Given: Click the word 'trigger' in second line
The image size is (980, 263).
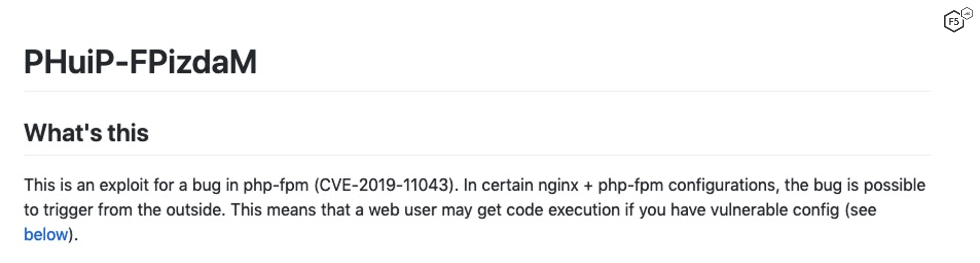Looking at the screenshot, I should tap(68, 210).
